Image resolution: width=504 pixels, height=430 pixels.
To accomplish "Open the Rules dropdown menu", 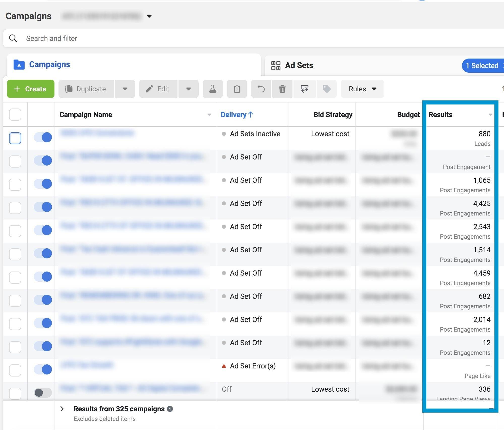I will tap(362, 89).
